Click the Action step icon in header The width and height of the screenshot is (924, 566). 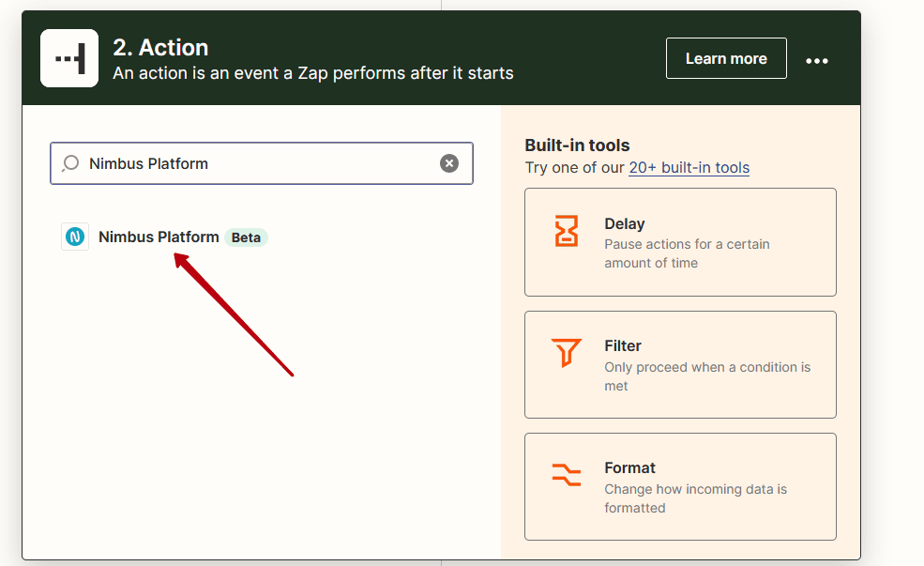(69, 58)
